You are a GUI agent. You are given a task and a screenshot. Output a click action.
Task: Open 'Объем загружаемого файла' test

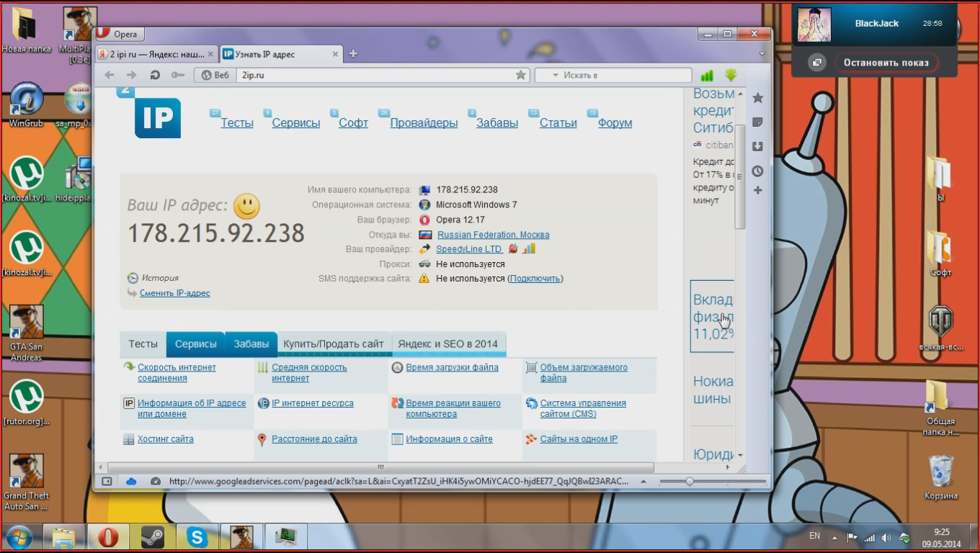click(584, 373)
